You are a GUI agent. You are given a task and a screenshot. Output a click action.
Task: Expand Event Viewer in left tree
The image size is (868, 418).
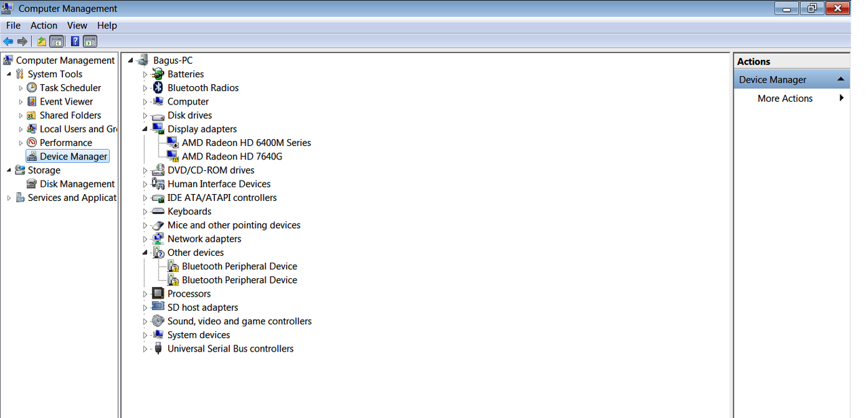[x=21, y=102]
